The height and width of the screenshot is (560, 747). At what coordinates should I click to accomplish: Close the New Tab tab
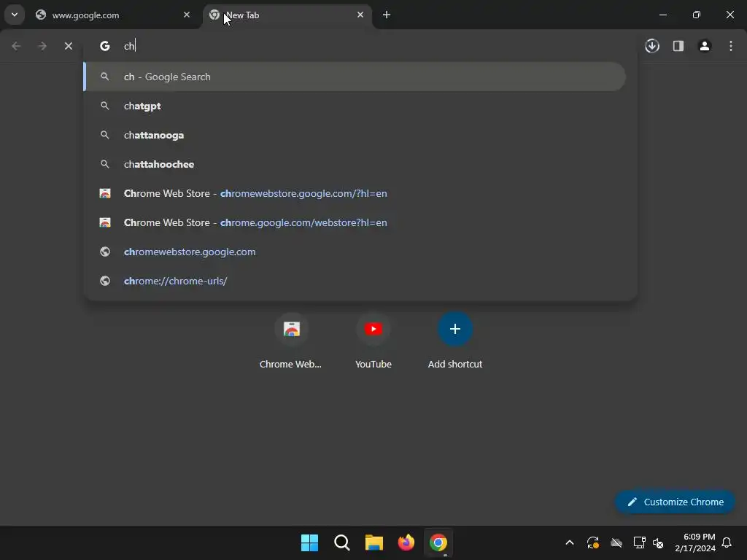[x=360, y=15]
